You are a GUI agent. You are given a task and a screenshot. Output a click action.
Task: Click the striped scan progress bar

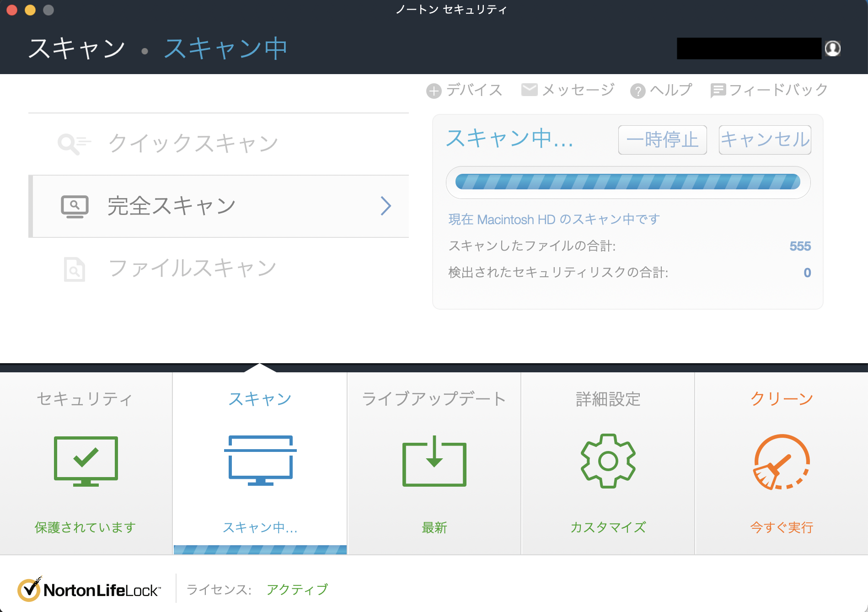627,182
